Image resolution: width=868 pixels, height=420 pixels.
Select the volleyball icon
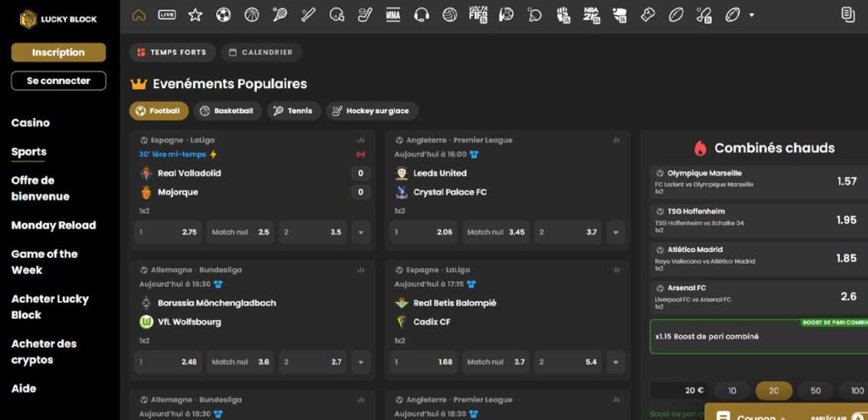(449, 15)
